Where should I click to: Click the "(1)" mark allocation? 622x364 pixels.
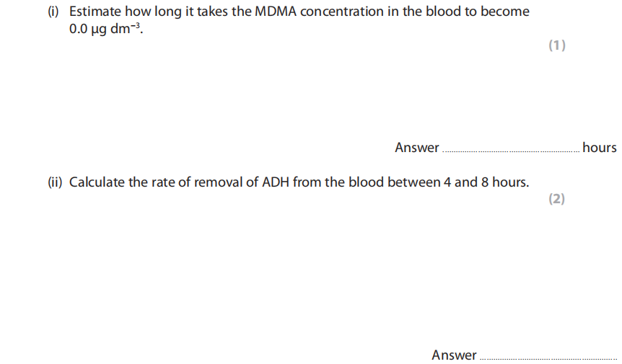point(557,46)
